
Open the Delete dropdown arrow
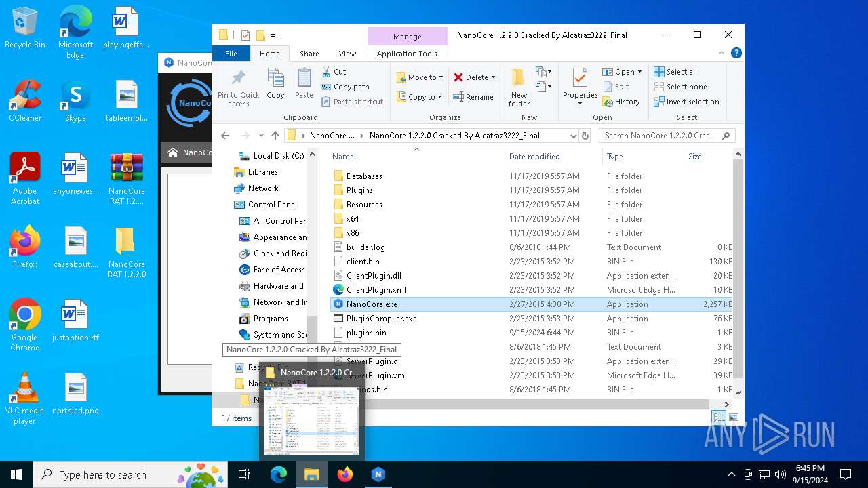(493, 77)
